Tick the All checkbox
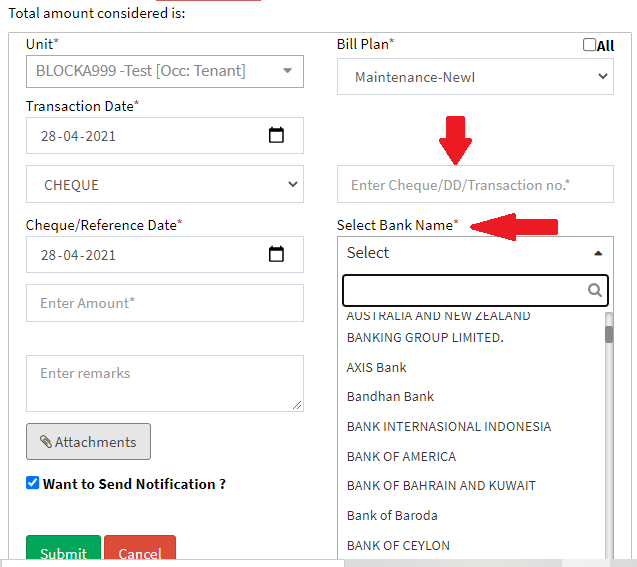 [x=589, y=45]
